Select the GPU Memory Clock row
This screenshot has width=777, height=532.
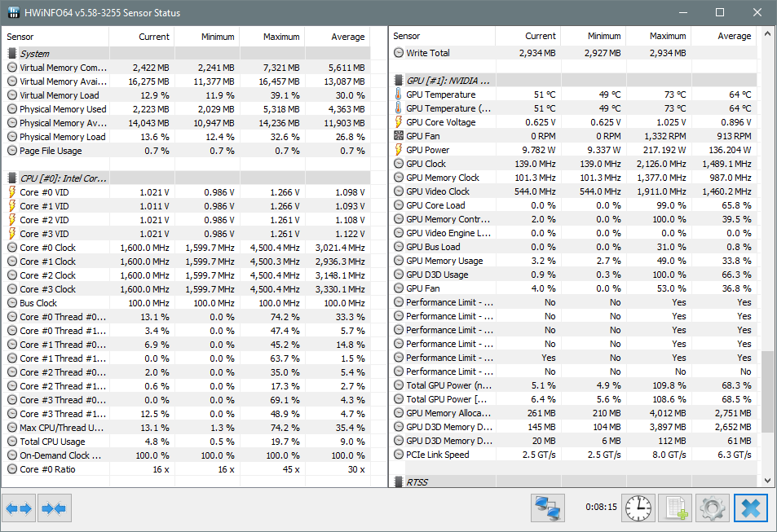click(x=573, y=178)
